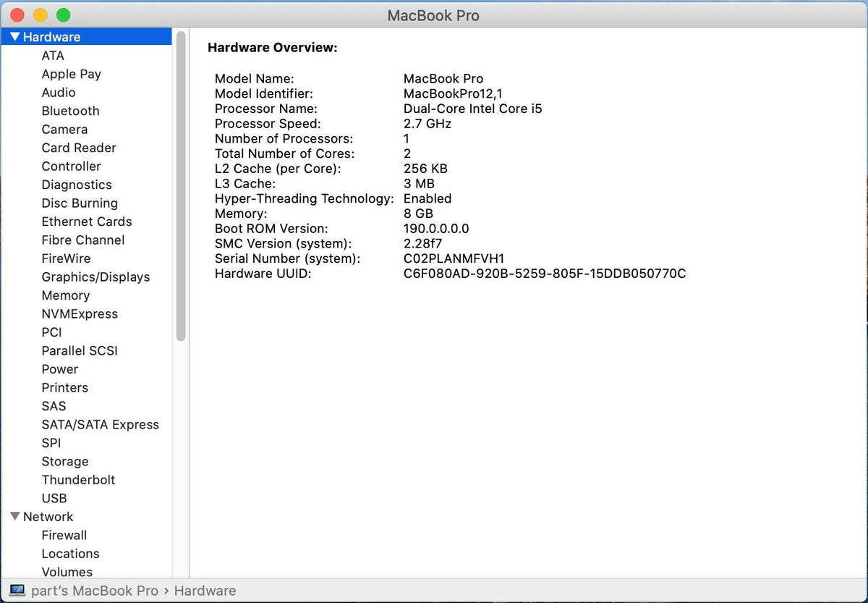
Task: Show Bluetooth hardware information
Action: coord(70,111)
